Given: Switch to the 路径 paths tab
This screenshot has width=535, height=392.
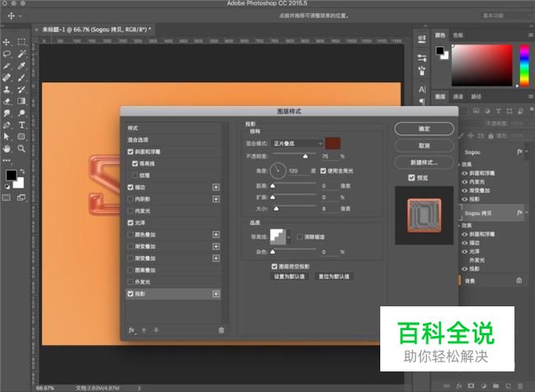Looking at the screenshot, I should [476, 96].
